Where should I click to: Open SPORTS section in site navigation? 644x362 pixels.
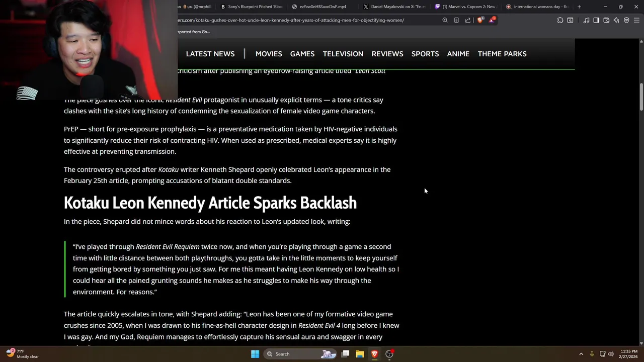click(x=425, y=54)
